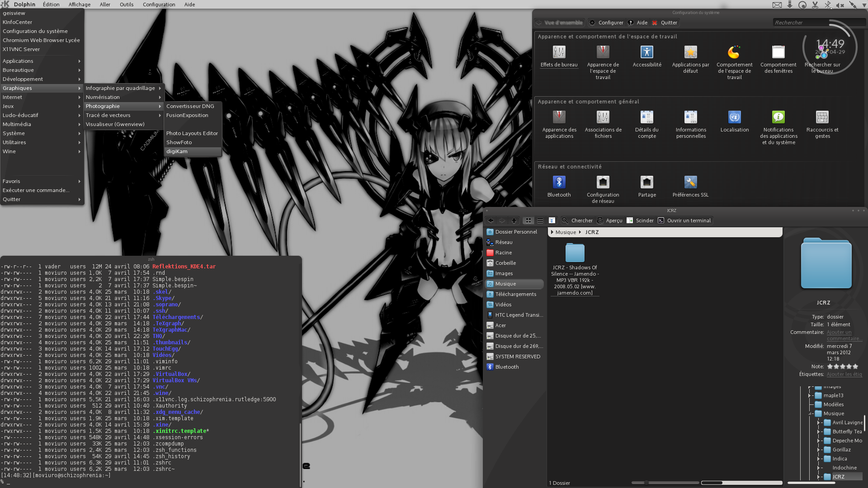Go back in Dolphin file manager
868x488 pixels.
(x=491, y=221)
